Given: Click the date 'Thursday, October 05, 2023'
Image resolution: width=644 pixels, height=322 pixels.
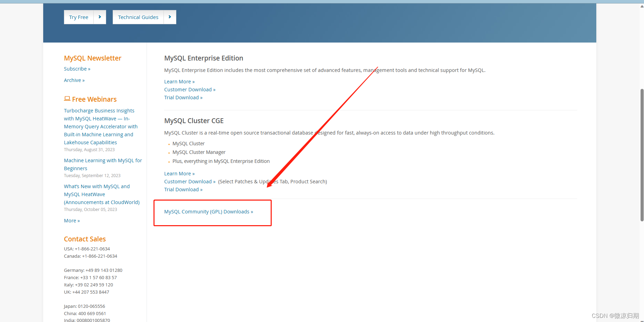Looking at the screenshot, I should [91, 210].
